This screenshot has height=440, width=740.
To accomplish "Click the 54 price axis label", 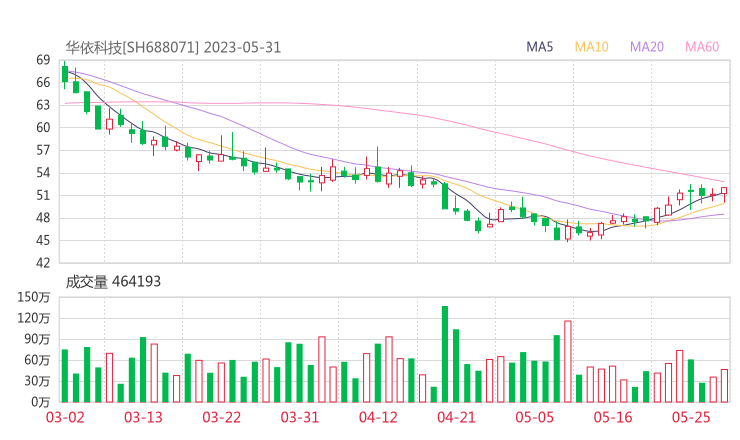I will pos(43,173).
